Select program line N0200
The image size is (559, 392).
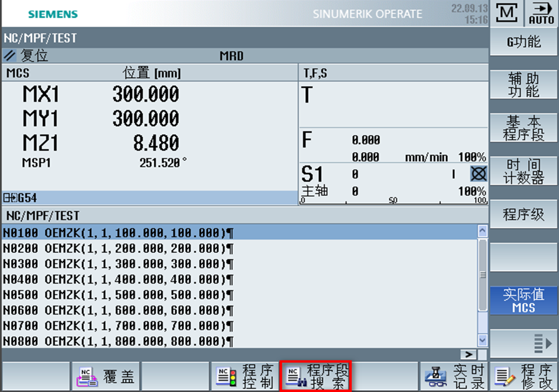tap(239, 248)
